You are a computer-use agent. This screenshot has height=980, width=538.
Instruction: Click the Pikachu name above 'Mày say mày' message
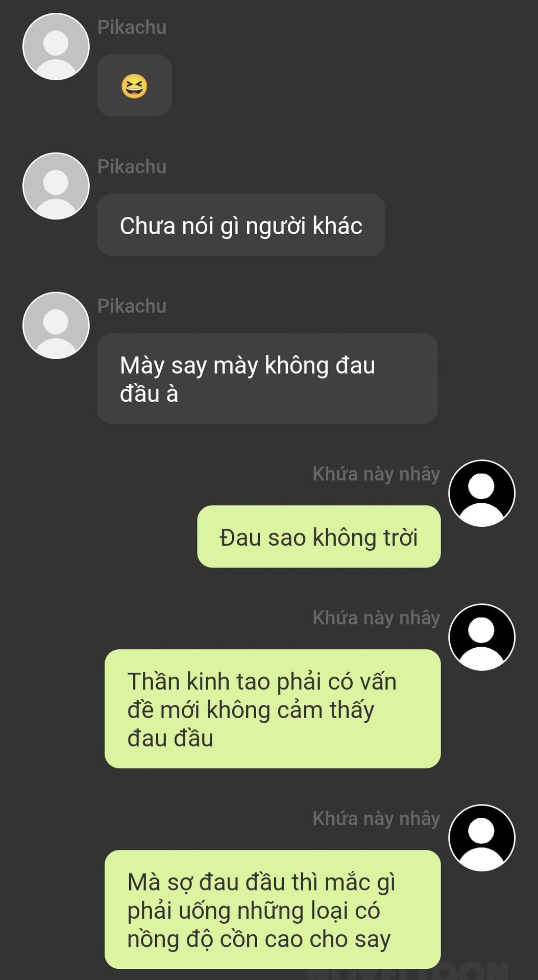132,306
